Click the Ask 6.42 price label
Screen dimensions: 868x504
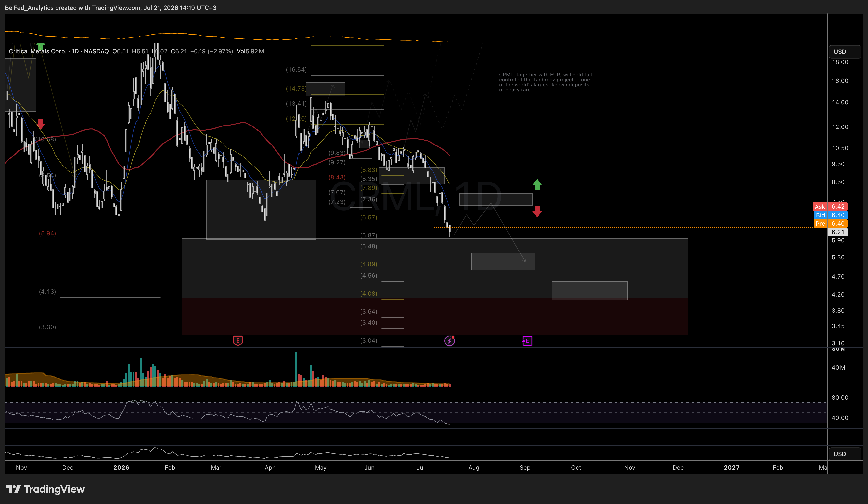830,207
